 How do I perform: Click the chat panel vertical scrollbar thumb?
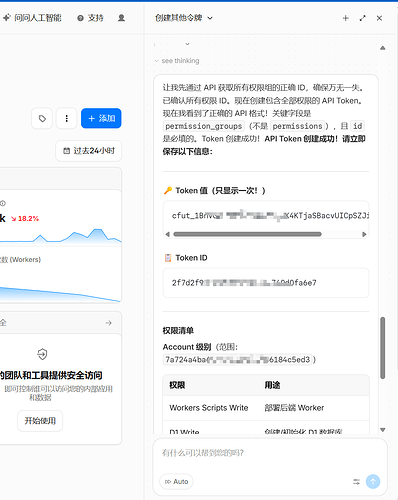pos(383,348)
